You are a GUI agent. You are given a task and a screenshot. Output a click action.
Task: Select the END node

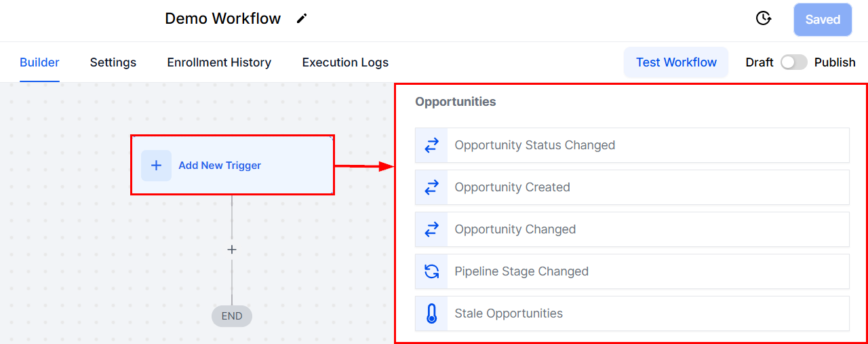(x=232, y=316)
